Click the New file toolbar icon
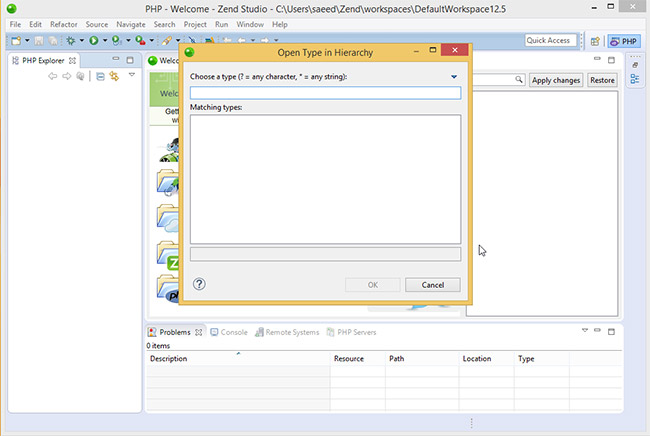This screenshot has height=436, width=650. [16, 41]
